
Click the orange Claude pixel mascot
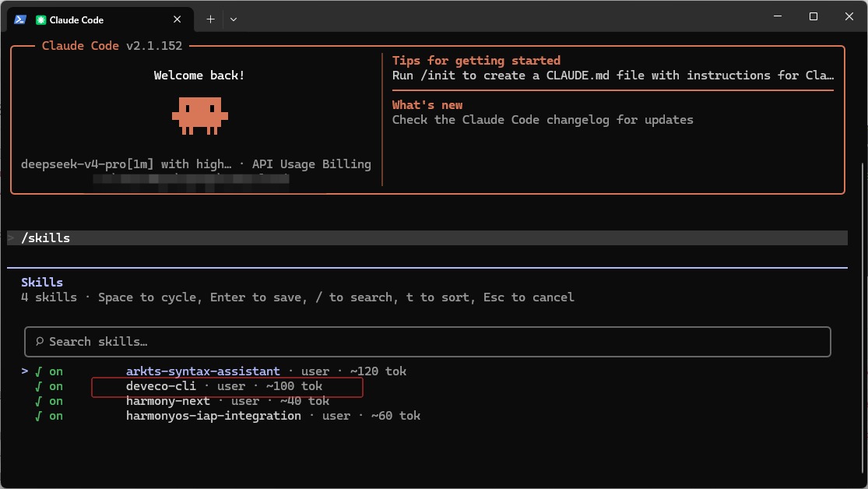click(200, 116)
